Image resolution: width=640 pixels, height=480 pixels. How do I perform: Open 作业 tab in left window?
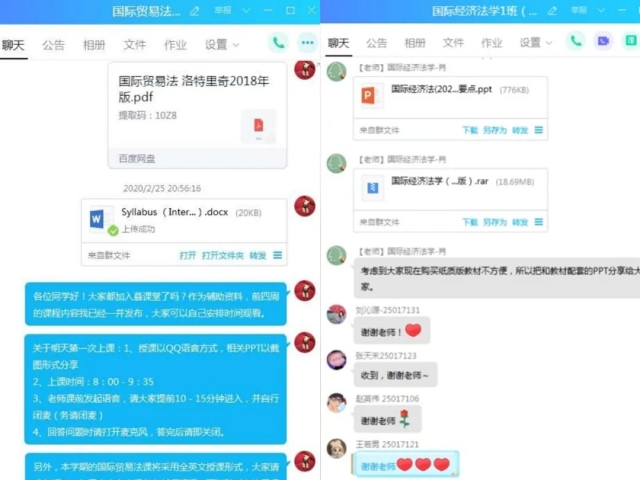pos(176,45)
